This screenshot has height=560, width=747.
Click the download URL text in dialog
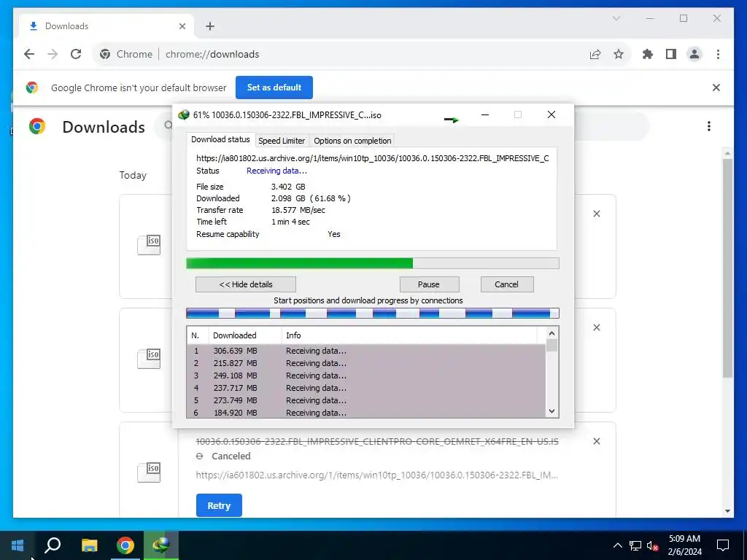(373, 158)
